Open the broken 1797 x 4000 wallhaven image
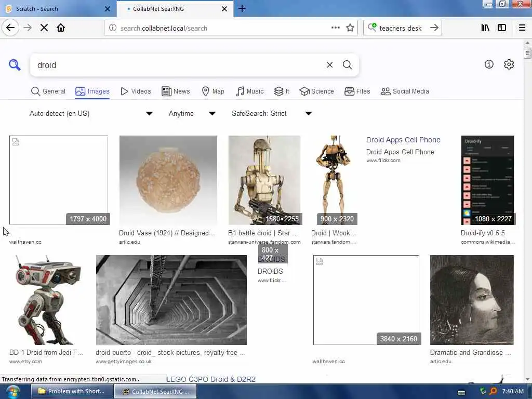Image resolution: width=532 pixels, height=399 pixels. click(59, 180)
